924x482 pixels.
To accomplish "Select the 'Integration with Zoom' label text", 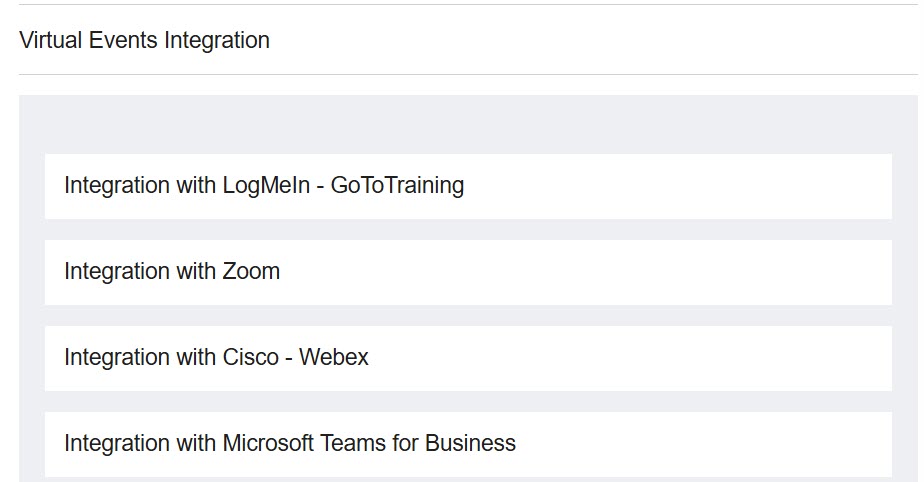I will (x=172, y=272).
